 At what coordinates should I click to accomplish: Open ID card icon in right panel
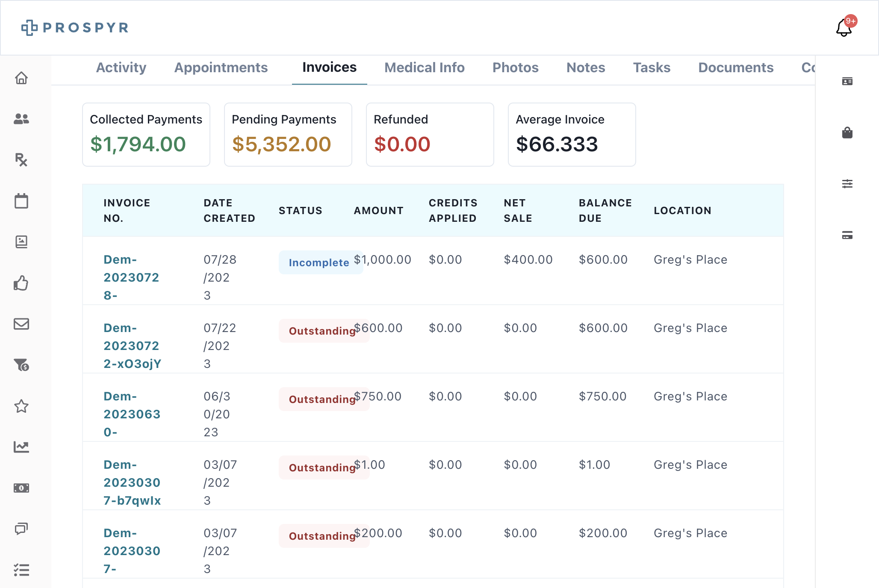click(x=847, y=81)
